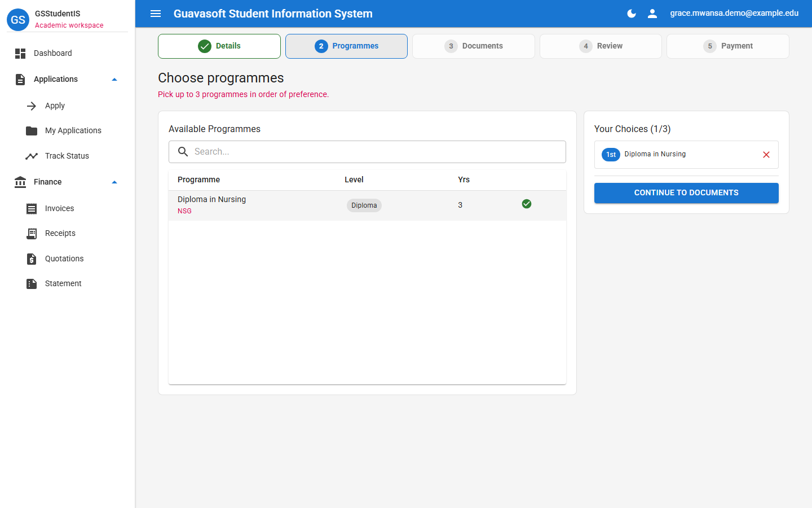Click the Track Status chart icon
This screenshot has width=812, height=508.
click(x=32, y=156)
